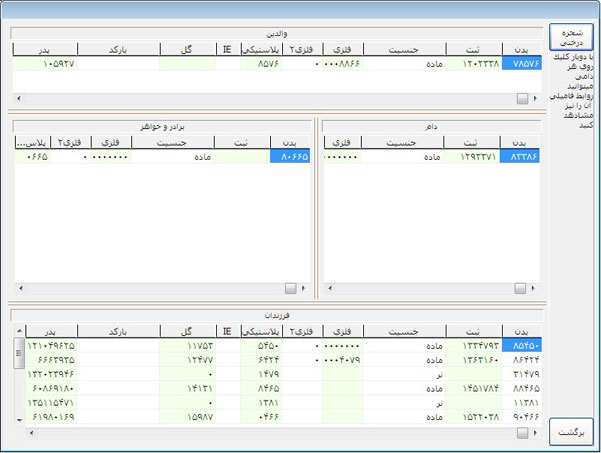601x453 pixels.
Task: Click plastic tag ۱۴۷۹ in children table
Action: (261, 374)
